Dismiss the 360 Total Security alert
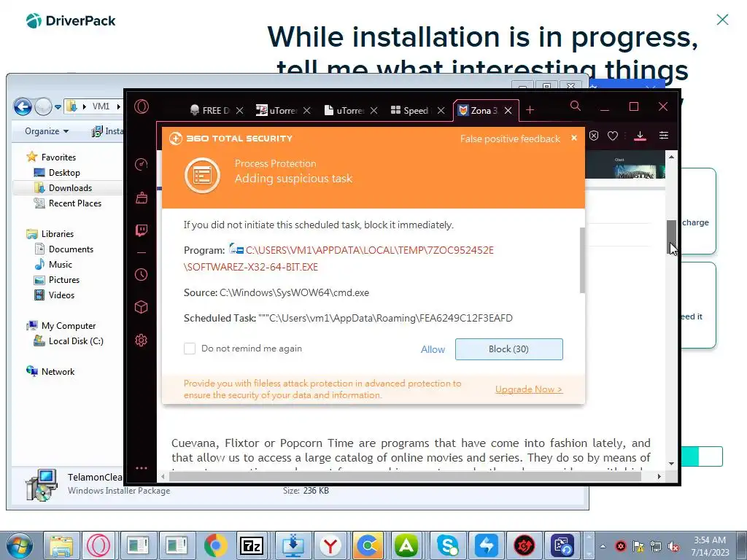The height and width of the screenshot is (560, 747). point(574,138)
